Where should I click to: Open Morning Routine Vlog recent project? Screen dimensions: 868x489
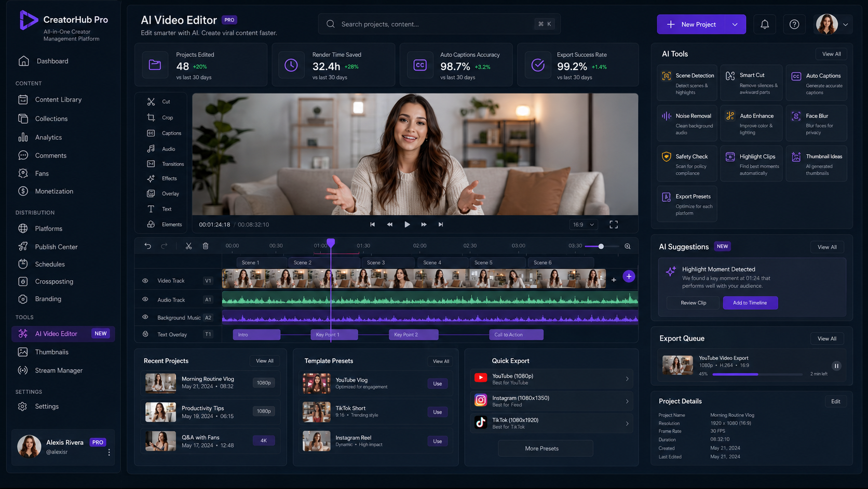pos(210,383)
